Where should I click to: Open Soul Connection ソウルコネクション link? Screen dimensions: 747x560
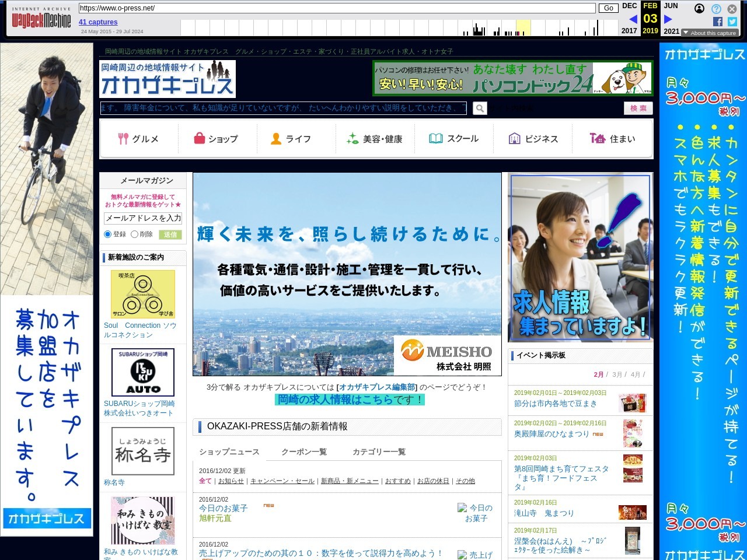(140, 330)
